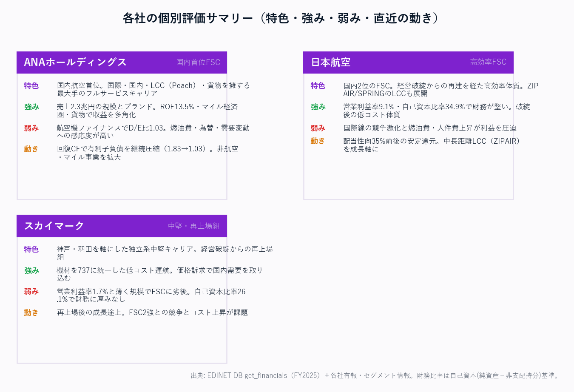Click text 配当性向35%前後の安定還元
The image size is (574, 392).
[x=389, y=141]
